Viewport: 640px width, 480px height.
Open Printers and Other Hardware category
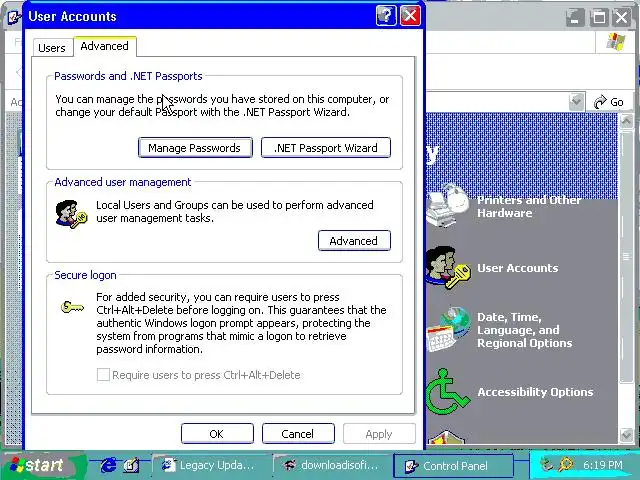529,207
